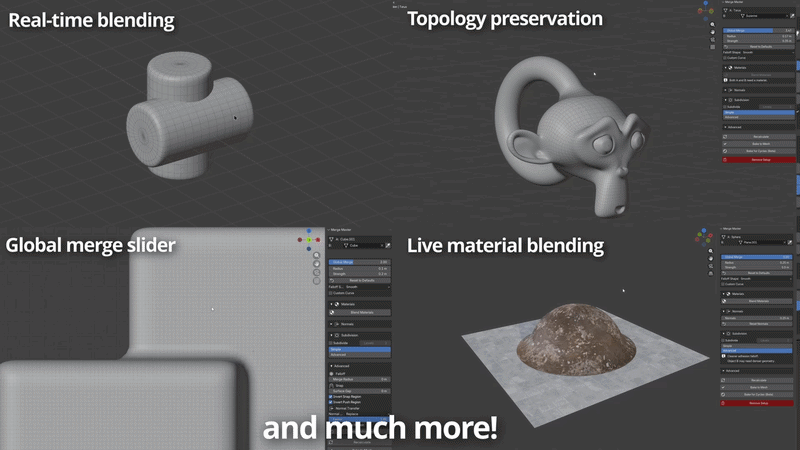Click Merge Radius field in bottom-left panel
This screenshot has height=450, width=800.
click(x=360, y=379)
